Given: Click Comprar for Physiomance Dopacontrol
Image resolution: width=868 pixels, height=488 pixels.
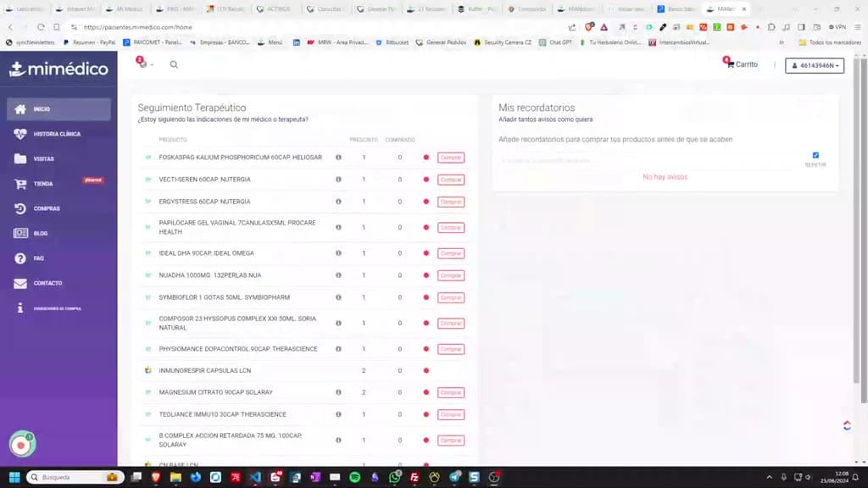Looking at the screenshot, I should pyautogui.click(x=451, y=349).
